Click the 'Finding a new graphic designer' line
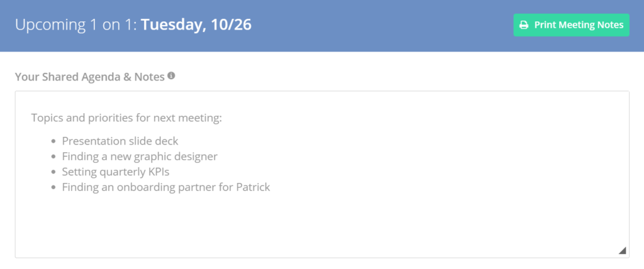The height and width of the screenshot is (269, 644). tap(140, 156)
